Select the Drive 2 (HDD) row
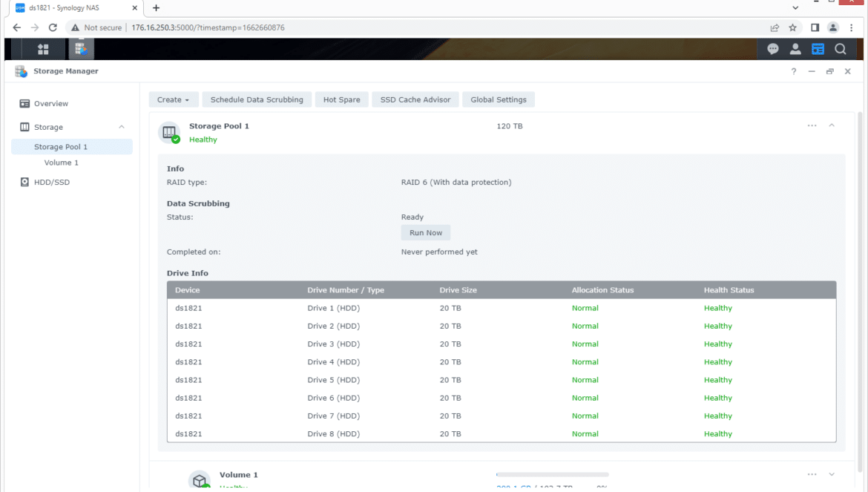Viewport: 868px width, 492px height. pyautogui.click(x=502, y=326)
